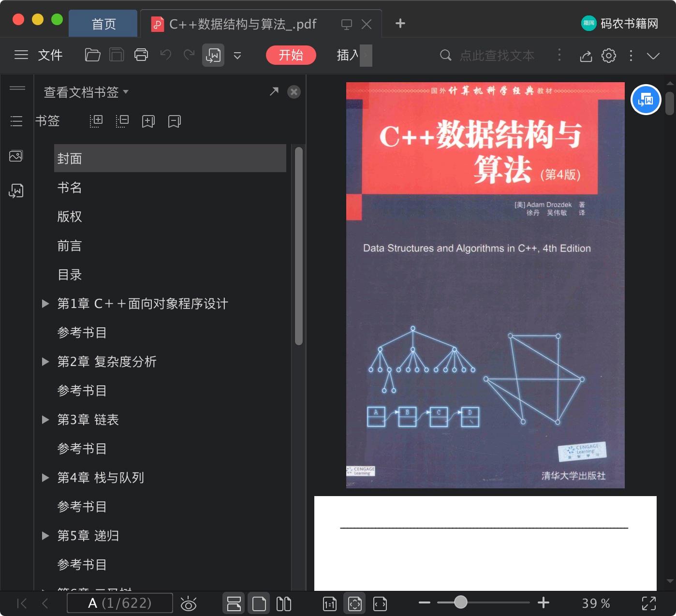Show the outline list sidebar icon
The height and width of the screenshot is (616, 676).
(x=16, y=121)
